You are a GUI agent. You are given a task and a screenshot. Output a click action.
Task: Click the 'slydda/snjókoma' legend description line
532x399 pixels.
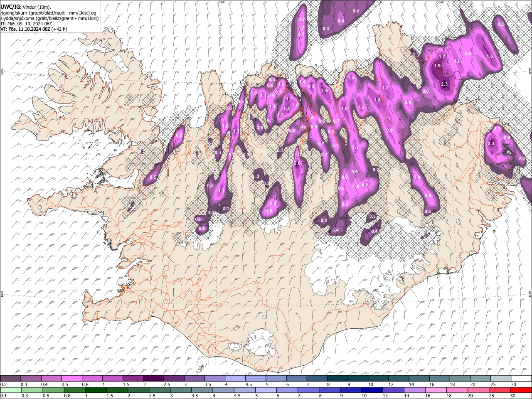(x=49, y=18)
